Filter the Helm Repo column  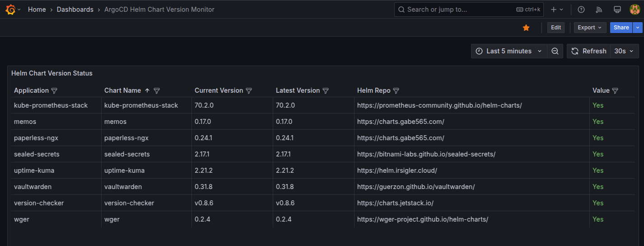tap(396, 91)
